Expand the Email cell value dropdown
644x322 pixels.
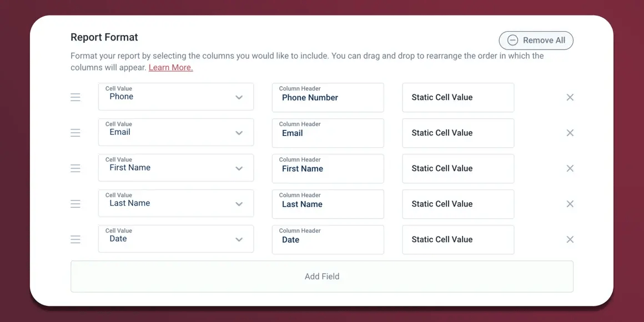[176, 132]
